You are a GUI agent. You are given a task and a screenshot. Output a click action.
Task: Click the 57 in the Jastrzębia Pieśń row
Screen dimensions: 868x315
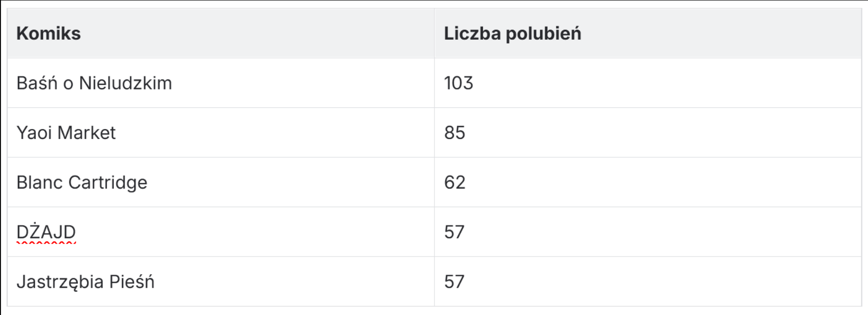point(454,281)
